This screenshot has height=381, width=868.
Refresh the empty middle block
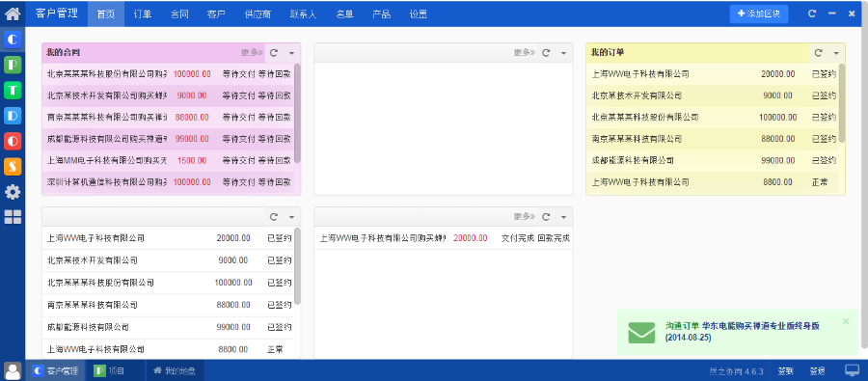point(546,53)
